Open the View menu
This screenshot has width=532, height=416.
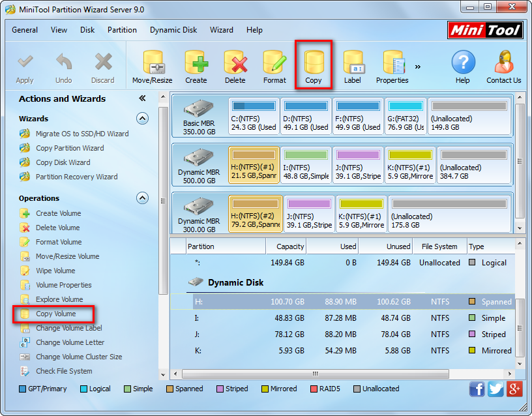pos(59,30)
